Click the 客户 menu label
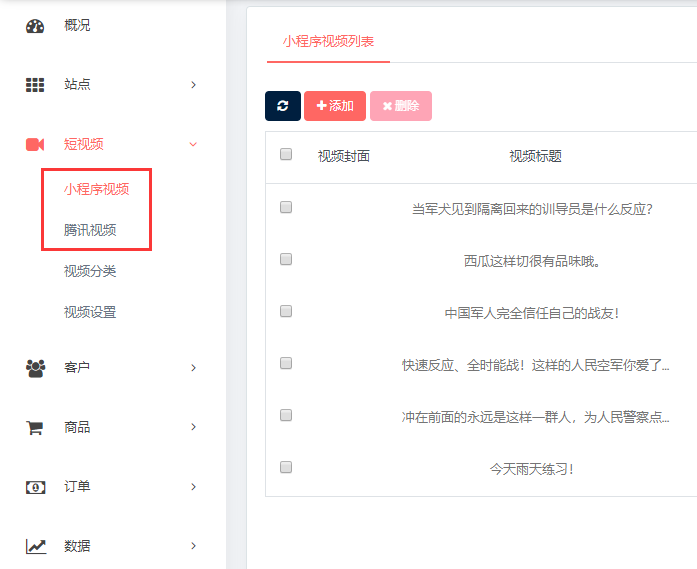The width and height of the screenshot is (697, 569). pyautogui.click(x=77, y=368)
